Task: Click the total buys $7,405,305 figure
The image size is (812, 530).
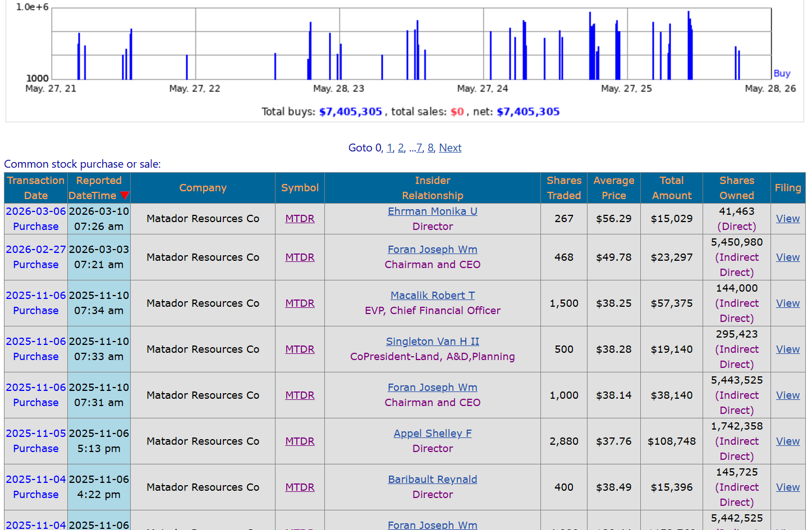Action: pos(351,112)
